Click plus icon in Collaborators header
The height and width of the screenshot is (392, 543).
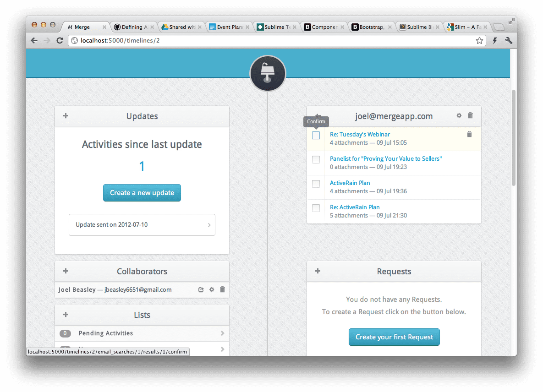66,271
